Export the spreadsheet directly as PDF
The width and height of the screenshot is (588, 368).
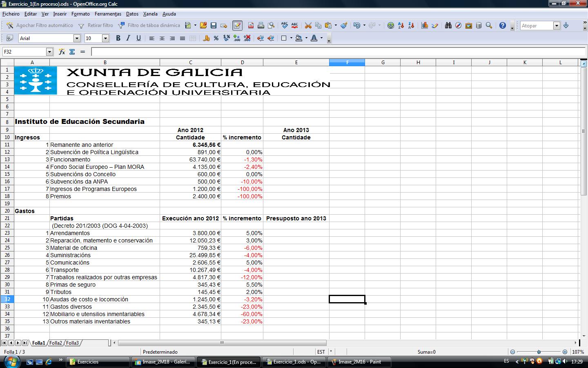click(x=251, y=25)
